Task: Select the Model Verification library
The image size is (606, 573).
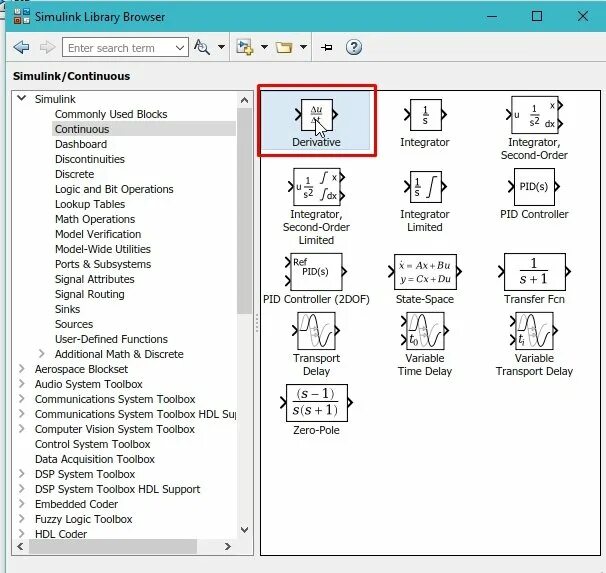Action: click(x=98, y=234)
